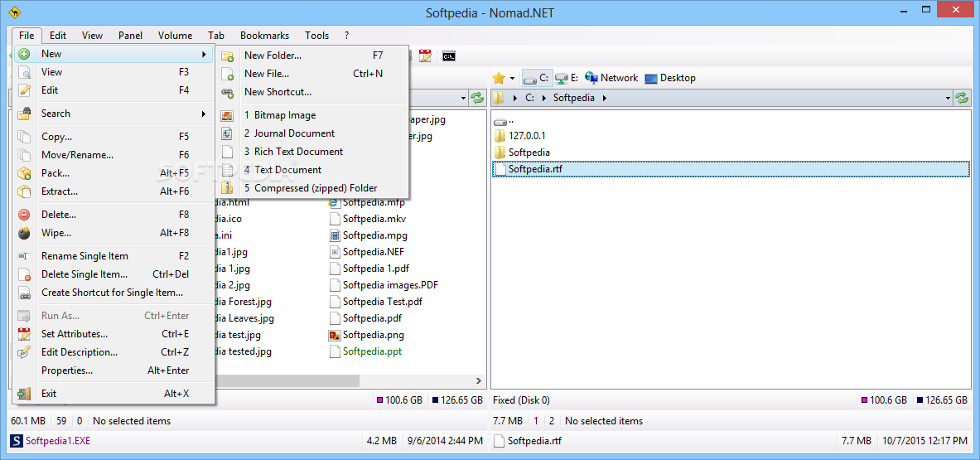Click the View magnifier icon in File menu

(24, 72)
